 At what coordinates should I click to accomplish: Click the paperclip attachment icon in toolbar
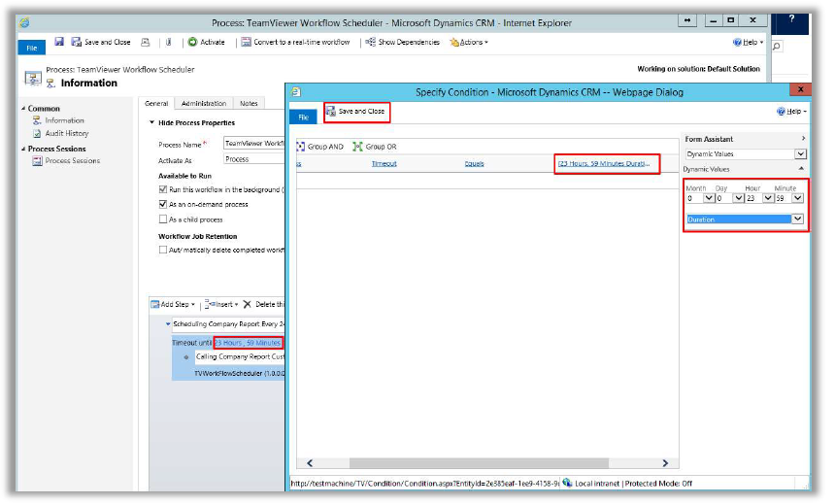tap(168, 42)
